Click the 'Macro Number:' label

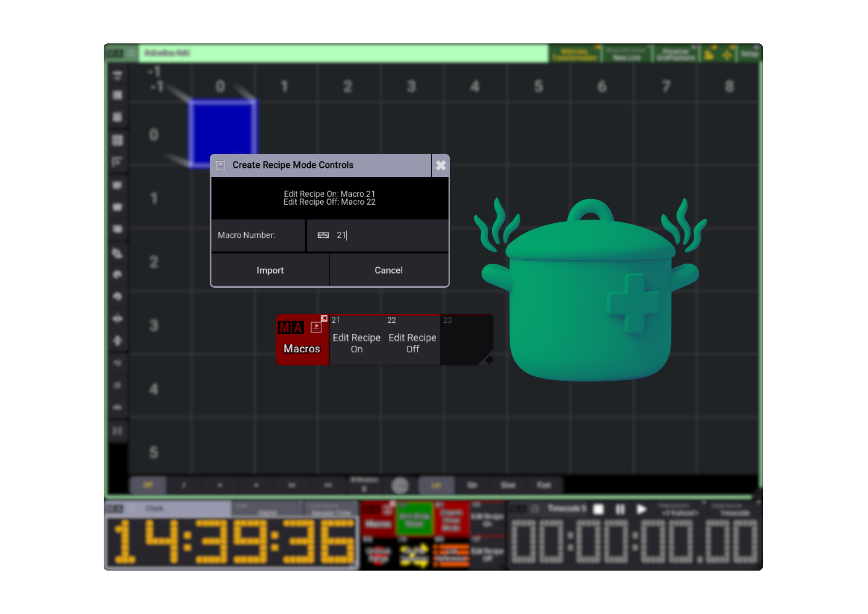[x=247, y=235]
